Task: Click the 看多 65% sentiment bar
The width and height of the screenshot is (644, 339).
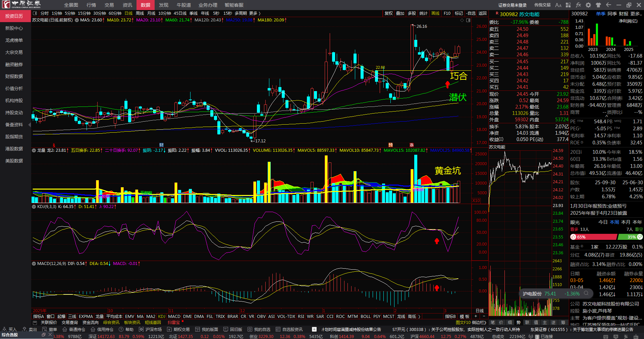Action: [593, 237]
